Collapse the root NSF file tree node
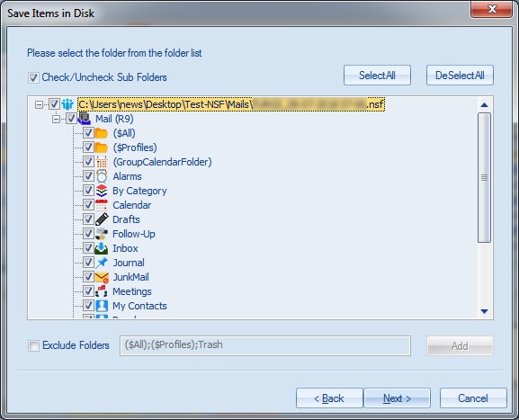Image resolution: width=519 pixels, height=420 pixels. click(x=39, y=104)
